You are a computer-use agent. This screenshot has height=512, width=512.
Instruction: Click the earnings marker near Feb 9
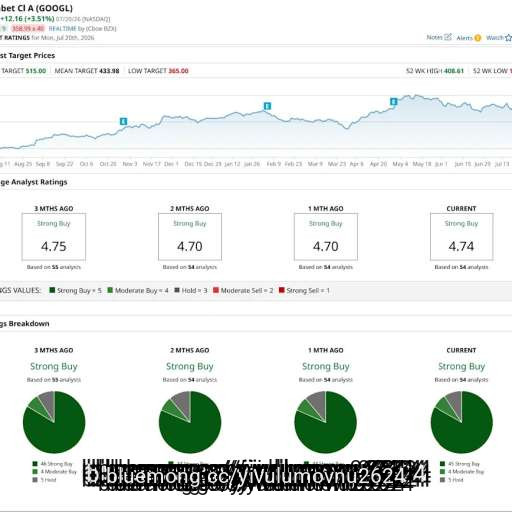coord(267,106)
